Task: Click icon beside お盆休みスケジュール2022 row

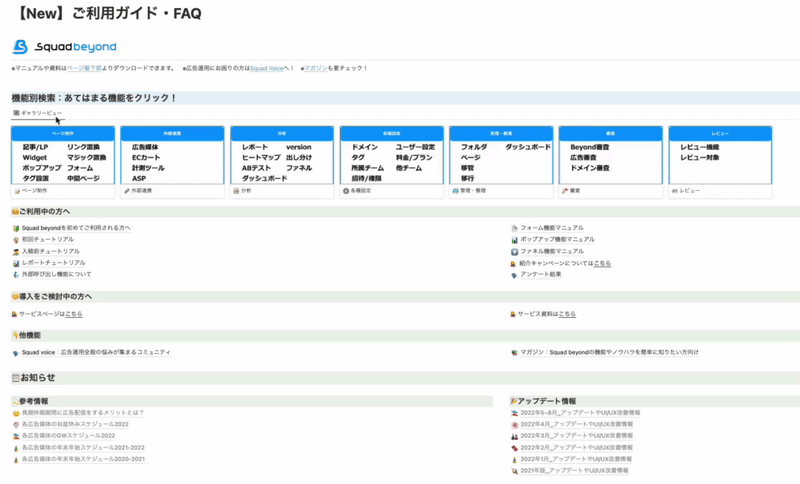Action: (x=16, y=425)
